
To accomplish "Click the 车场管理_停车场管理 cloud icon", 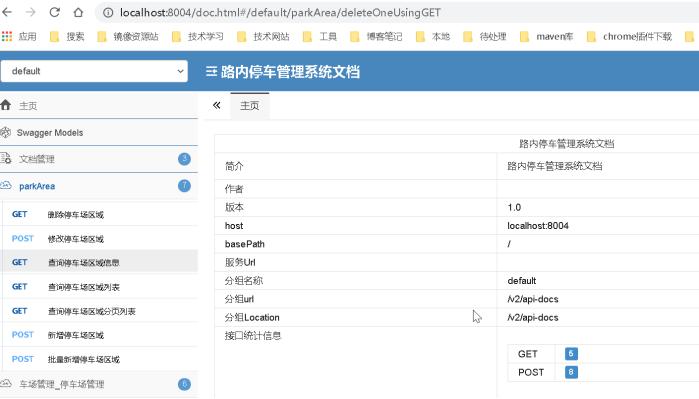I will pos(6,383).
